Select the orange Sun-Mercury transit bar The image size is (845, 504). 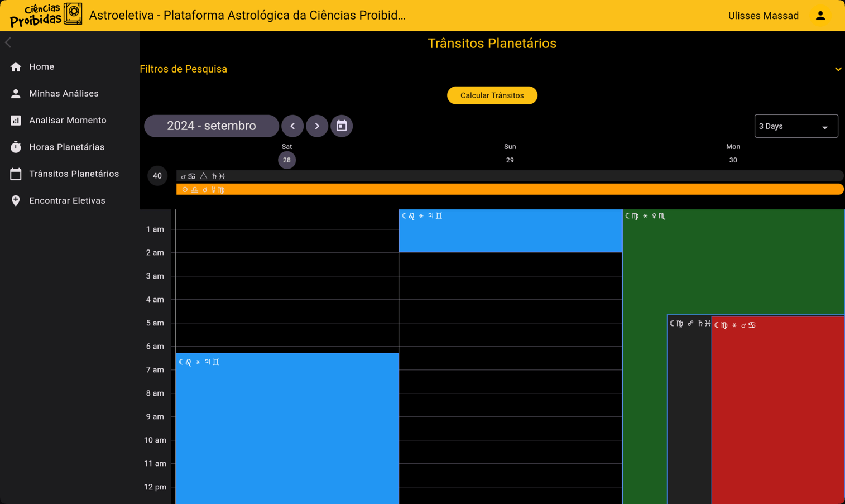pos(509,190)
